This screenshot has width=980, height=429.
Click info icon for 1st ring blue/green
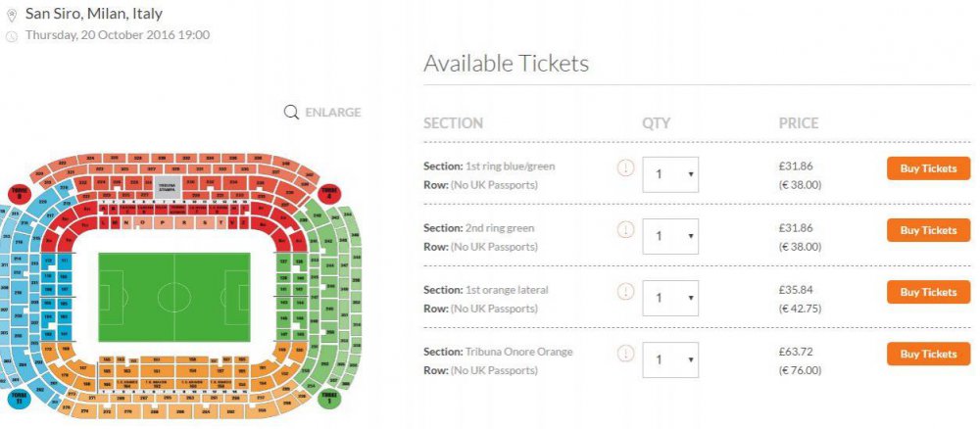(x=625, y=167)
